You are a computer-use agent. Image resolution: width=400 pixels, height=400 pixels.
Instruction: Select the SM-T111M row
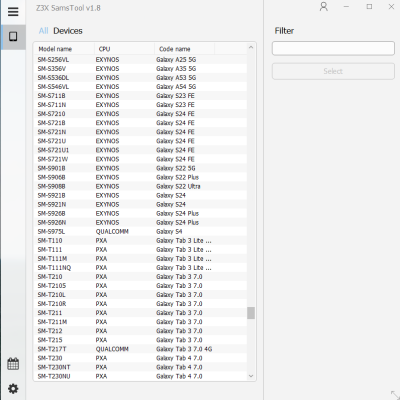coord(140,259)
